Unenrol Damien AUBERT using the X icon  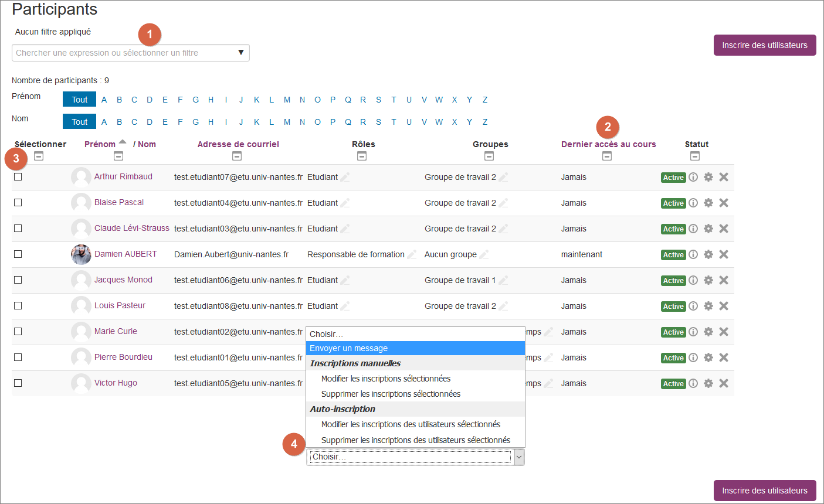click(x=724, y=254)
